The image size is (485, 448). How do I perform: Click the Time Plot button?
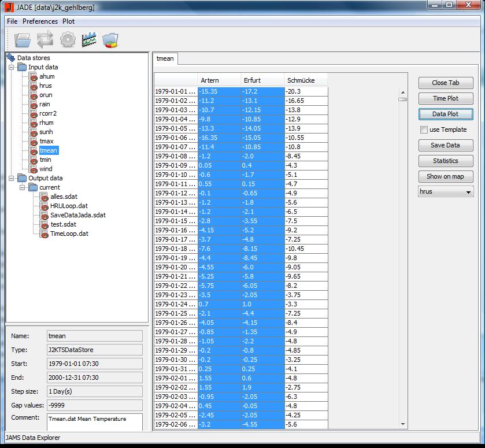[x=445, y=98]
